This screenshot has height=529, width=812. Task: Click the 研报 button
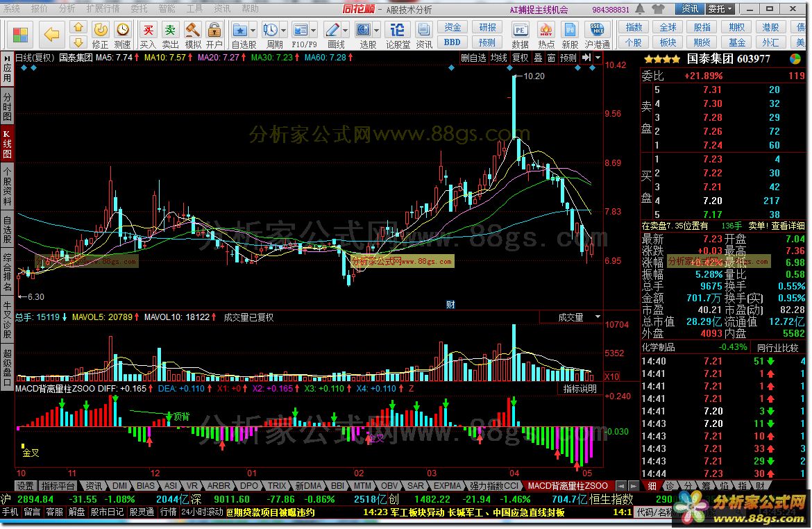click(x=487, y=28)
